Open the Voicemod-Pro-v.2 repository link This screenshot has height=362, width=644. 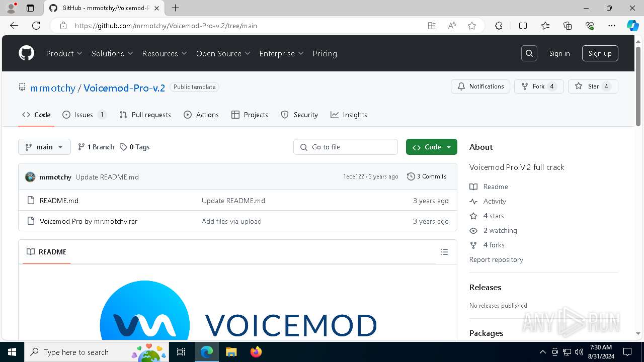coord(124,88)
